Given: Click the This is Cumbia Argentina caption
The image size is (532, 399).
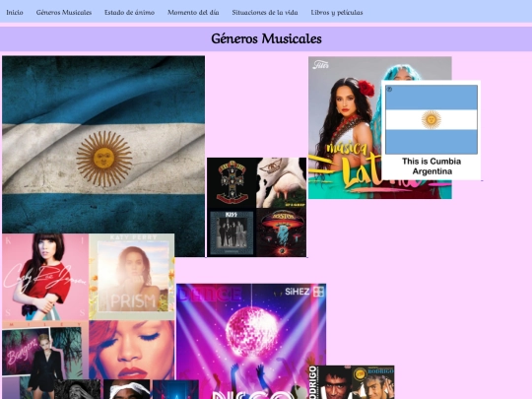Looking at the screenshot, I should [432, 166].
